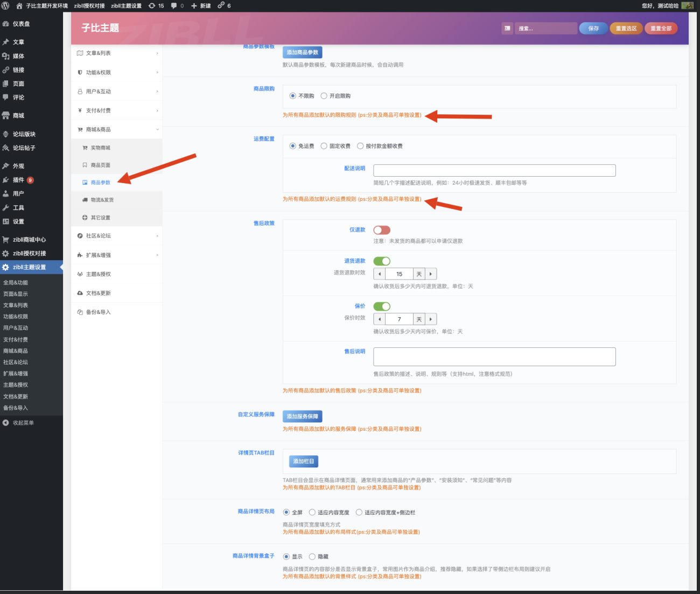This screenshot has height=594, width=700.
Task: Click into the 配送说明 text field
Action: [x=494, y=171]
